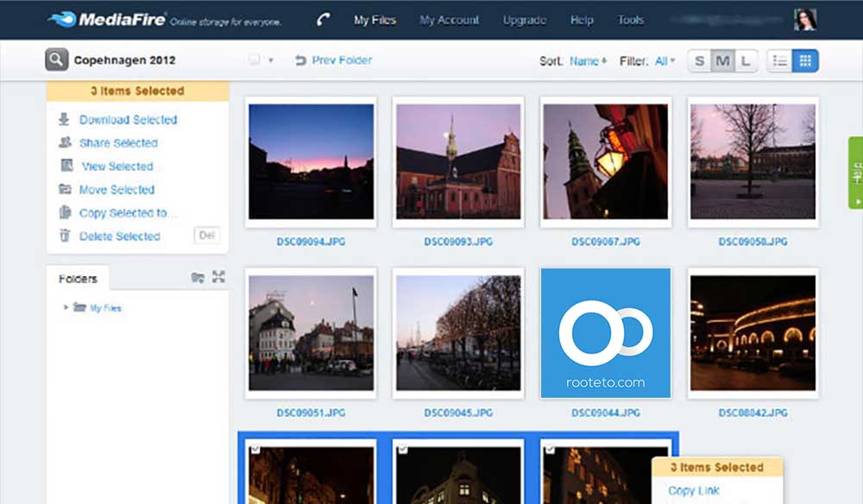863x504 pixels.
Task: Open thumbnail DSC09058.JPG tree photo
Action: click(753, 161)
